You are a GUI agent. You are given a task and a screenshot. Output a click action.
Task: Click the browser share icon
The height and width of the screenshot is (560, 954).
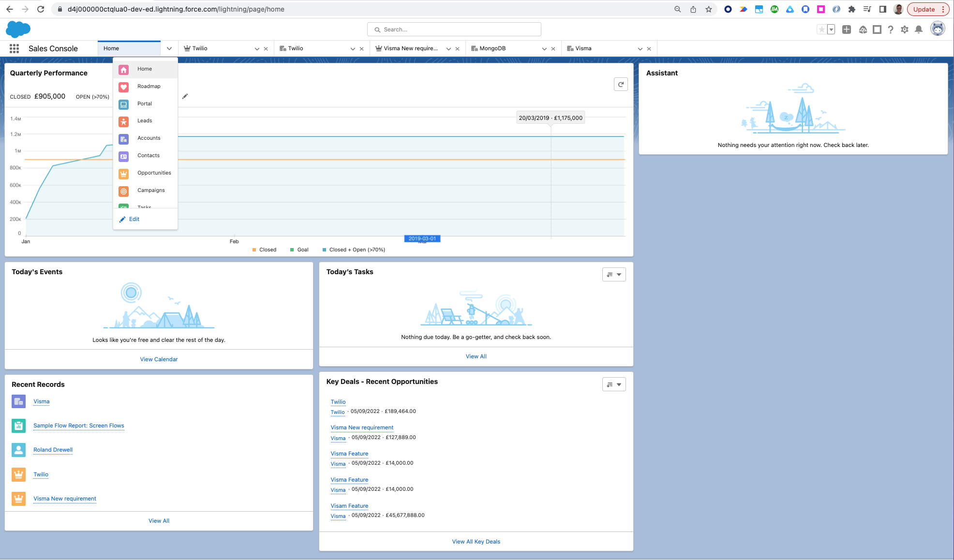tap(693, 9)
